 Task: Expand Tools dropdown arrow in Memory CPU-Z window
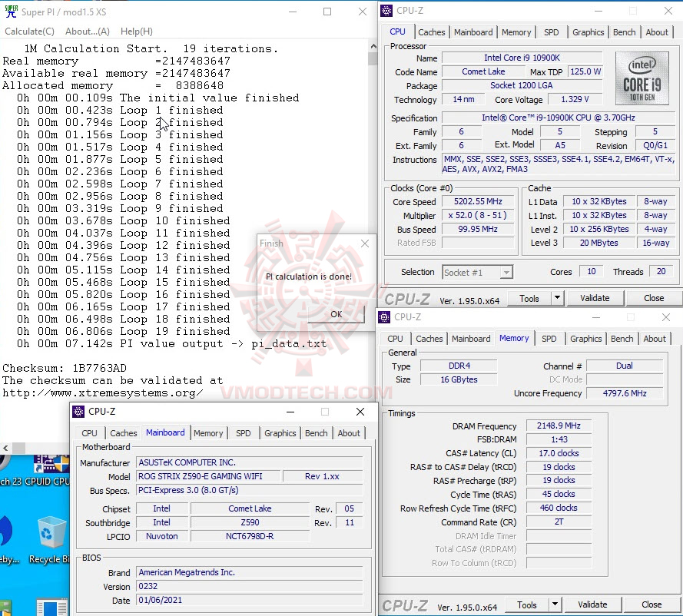pos(555,605)
